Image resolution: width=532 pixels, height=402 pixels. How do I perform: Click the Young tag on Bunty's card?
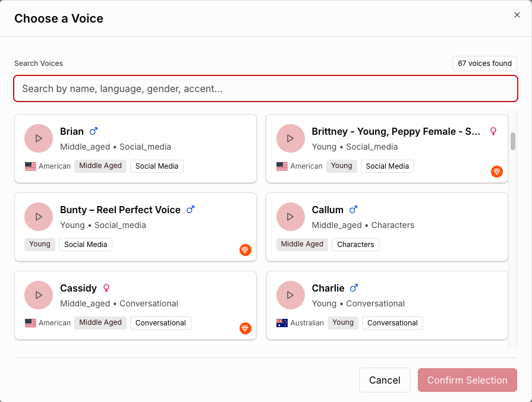tap(40, 245)
